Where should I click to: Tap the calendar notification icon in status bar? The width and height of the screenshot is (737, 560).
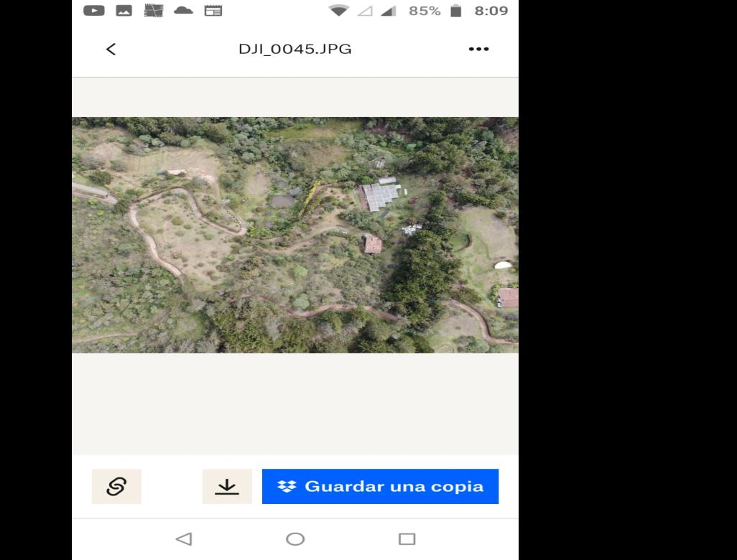pos(213,11)
